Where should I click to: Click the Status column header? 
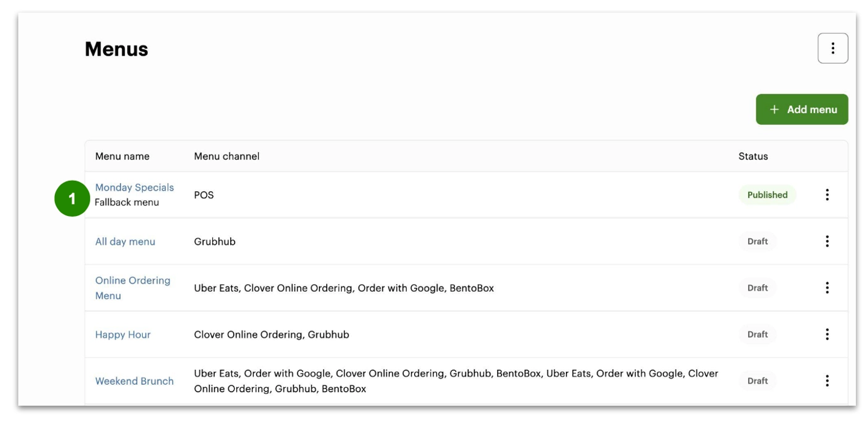(753, 156)
